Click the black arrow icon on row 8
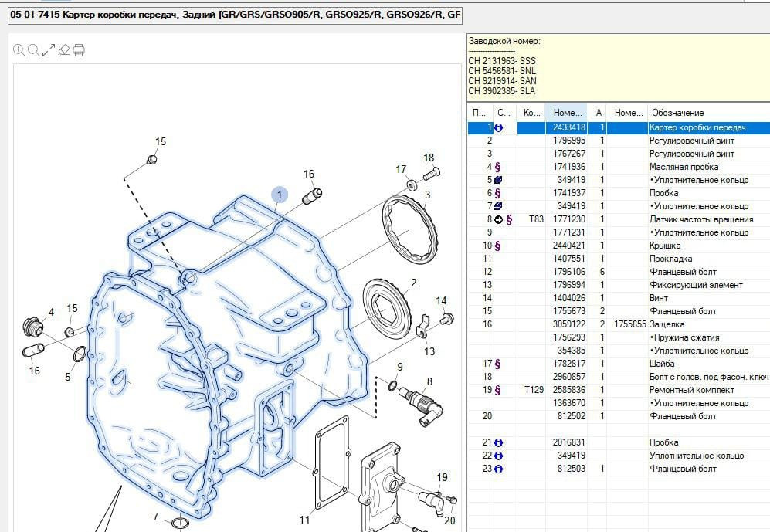 click(x=498, y=219)
